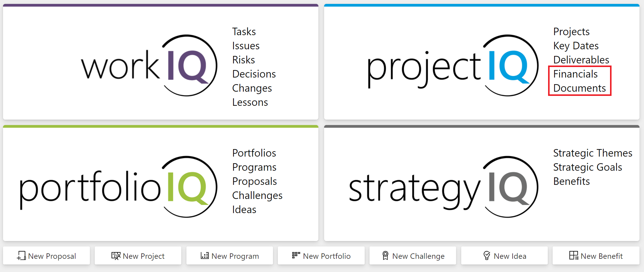The height and width of the screenshot is (272, 644).
Task: Open Financials under projectIQ
Action: point(575,74)
